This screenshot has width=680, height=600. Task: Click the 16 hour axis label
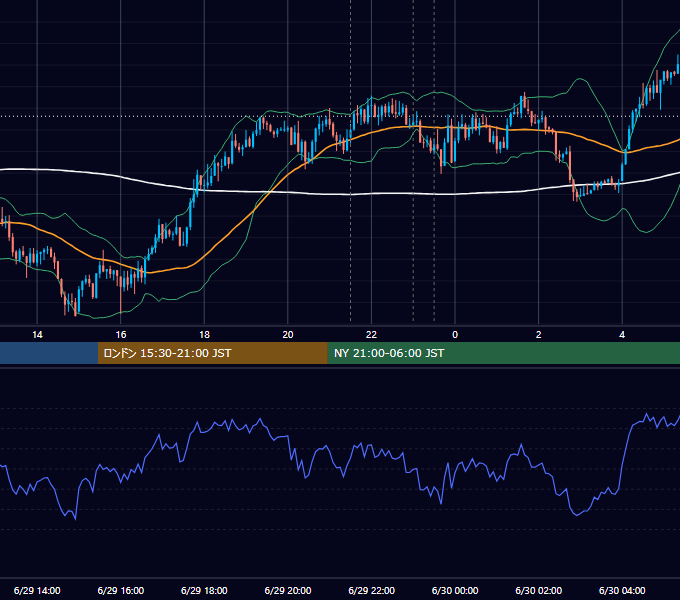121,335
